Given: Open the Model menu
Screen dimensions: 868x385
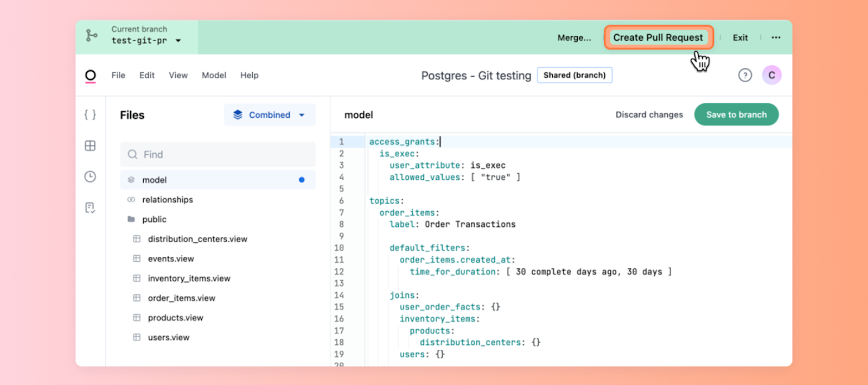Looking at the screenshot, I should point(214,75).
